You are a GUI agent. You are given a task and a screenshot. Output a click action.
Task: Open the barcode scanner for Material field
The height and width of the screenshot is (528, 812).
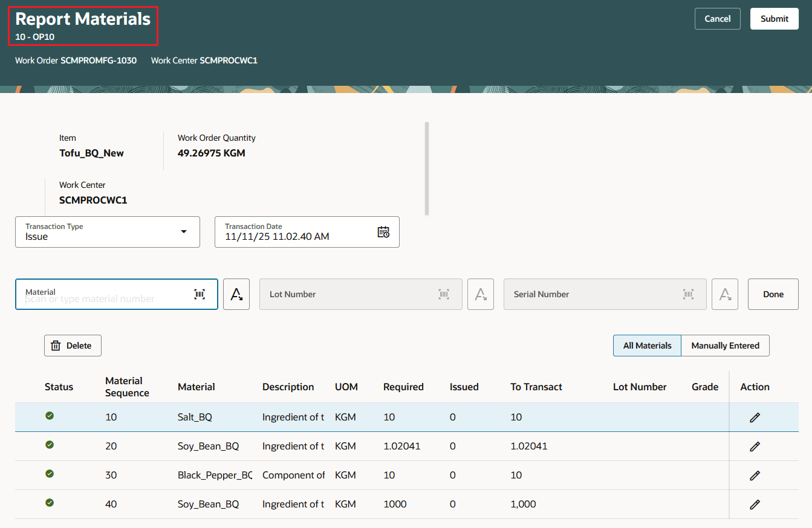tap(200, 294)
